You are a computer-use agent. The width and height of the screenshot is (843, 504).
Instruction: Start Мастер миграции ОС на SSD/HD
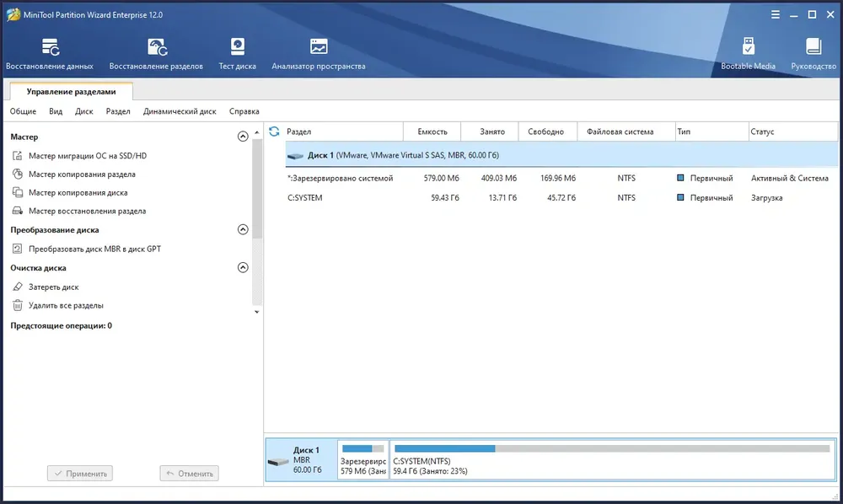(88, 156)
